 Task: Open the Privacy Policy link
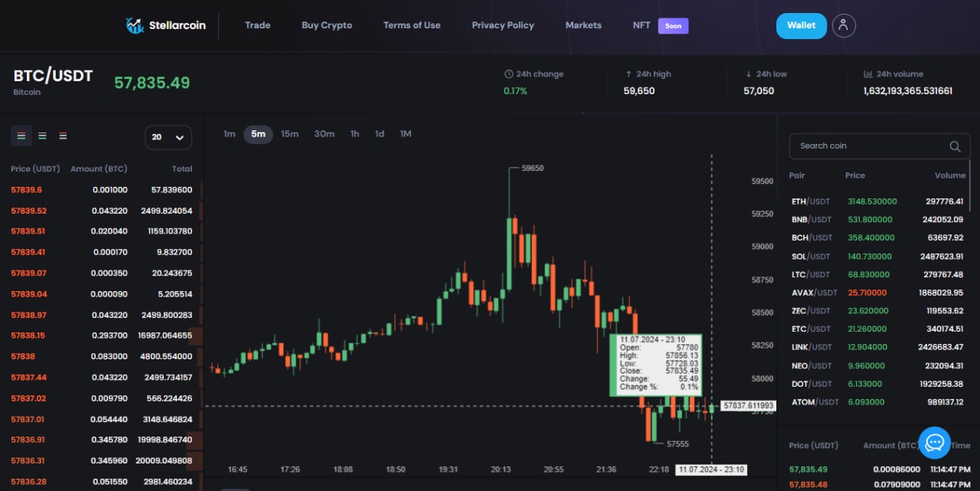(503, 25)
